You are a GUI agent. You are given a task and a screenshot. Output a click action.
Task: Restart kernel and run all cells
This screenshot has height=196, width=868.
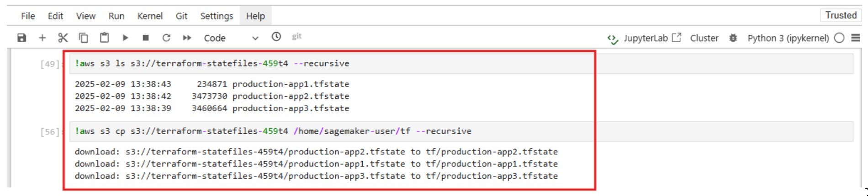coord(187,38)
